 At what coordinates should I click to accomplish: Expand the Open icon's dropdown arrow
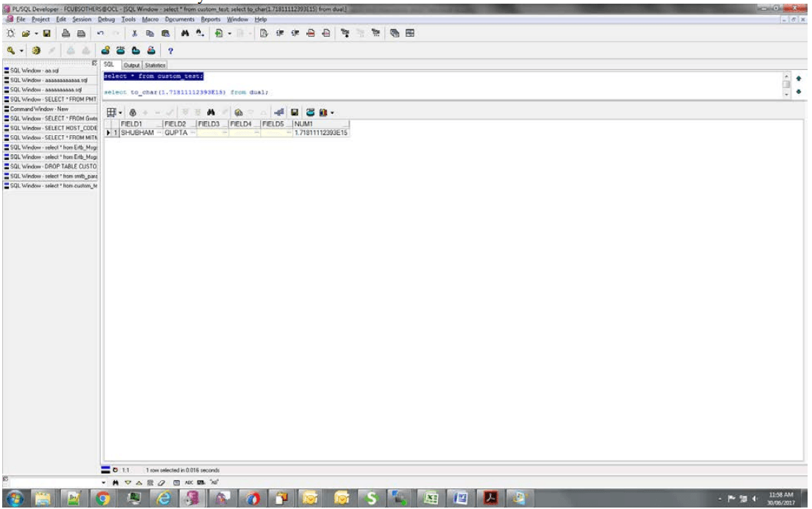click(x=36, y=34)
